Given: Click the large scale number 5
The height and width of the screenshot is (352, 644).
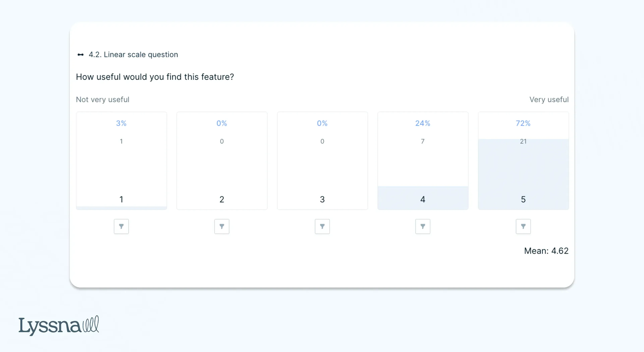Looking at the screenshot, I should [x=523, y=199].
